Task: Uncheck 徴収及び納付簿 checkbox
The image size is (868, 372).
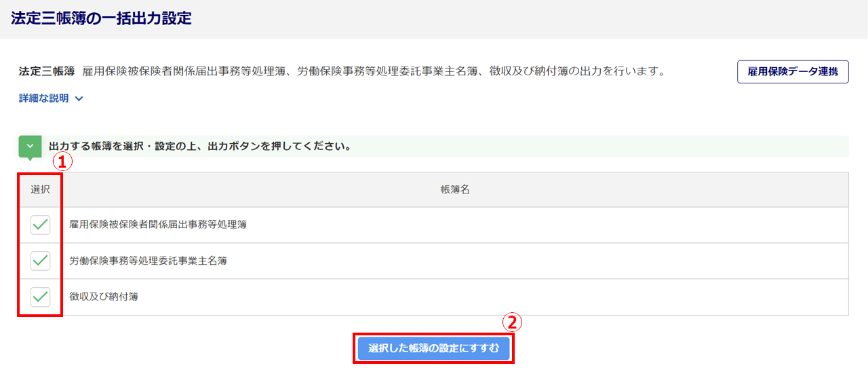Action: [41, 297]
